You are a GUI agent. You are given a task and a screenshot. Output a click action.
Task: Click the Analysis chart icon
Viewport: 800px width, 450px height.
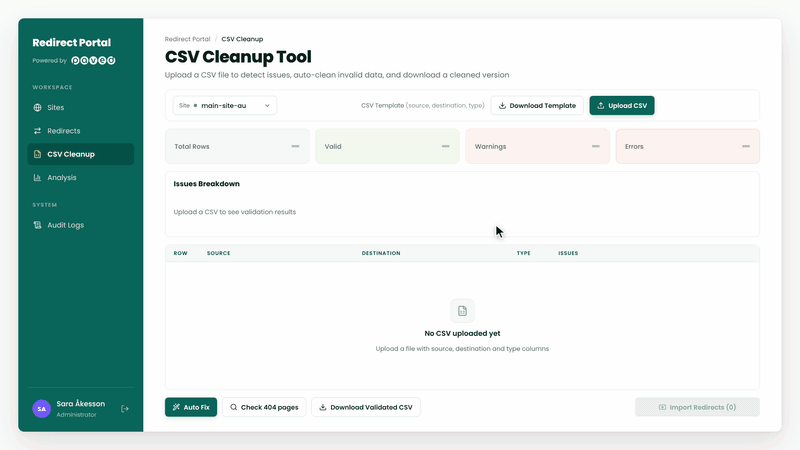coord(37,178)
